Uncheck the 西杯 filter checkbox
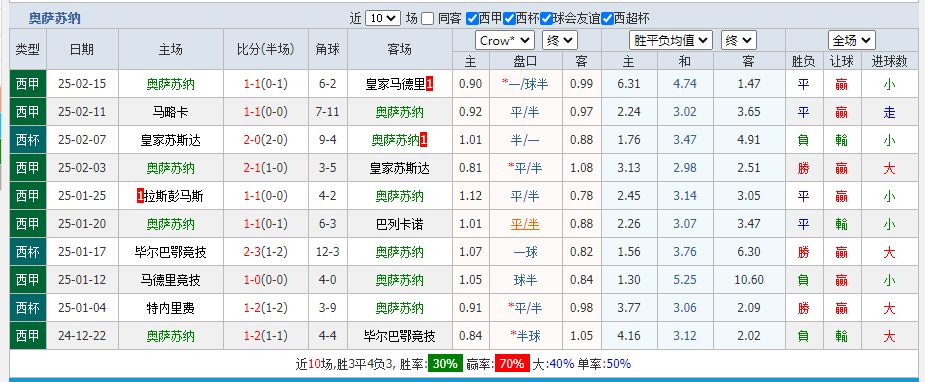The width and height of the screenshot is (925, 382). pyautogui.click(x=510, y=18)
